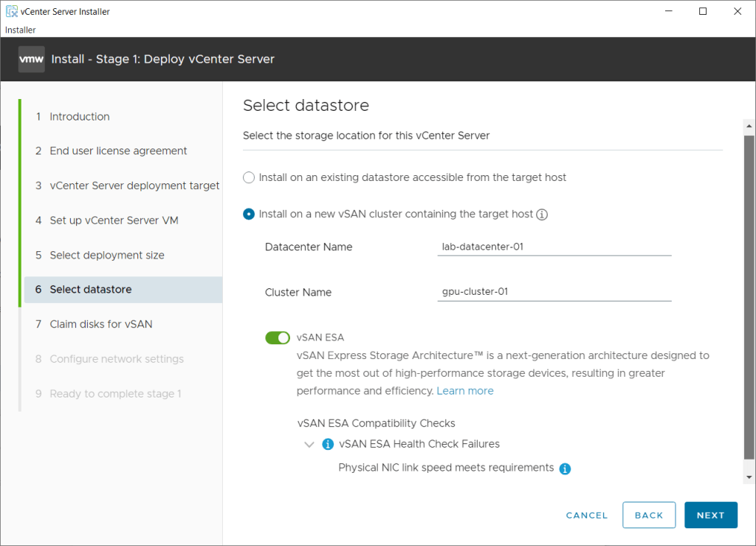Image resolution: width=756 pixels, height=546 pixels.
Task: Click the vmw logo in header
Action: tap(32, 59)
